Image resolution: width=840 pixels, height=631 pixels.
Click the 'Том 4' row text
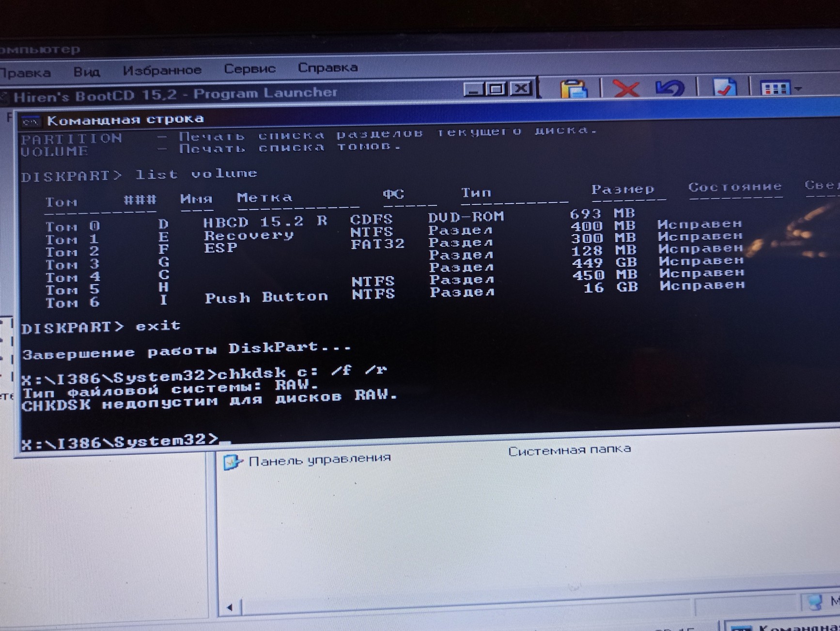coord(73,277)
